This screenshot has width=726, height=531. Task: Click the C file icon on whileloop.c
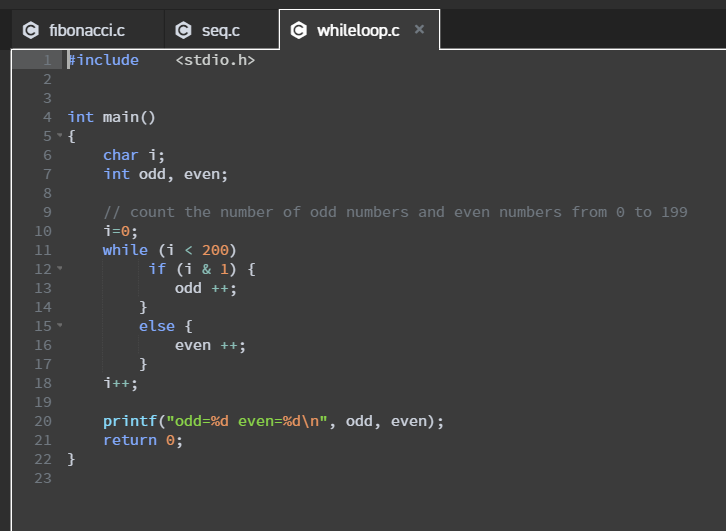click(x=299, y=31)
